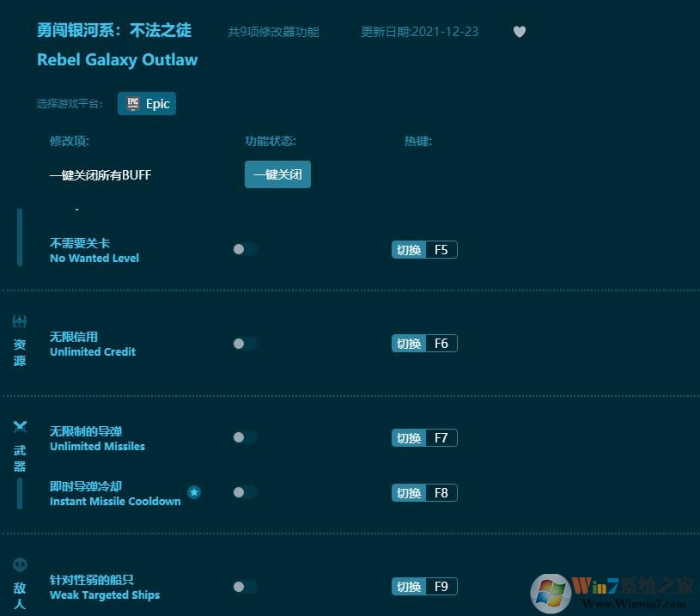Click 切换 hotkey button for F5

tap(407, 249)
